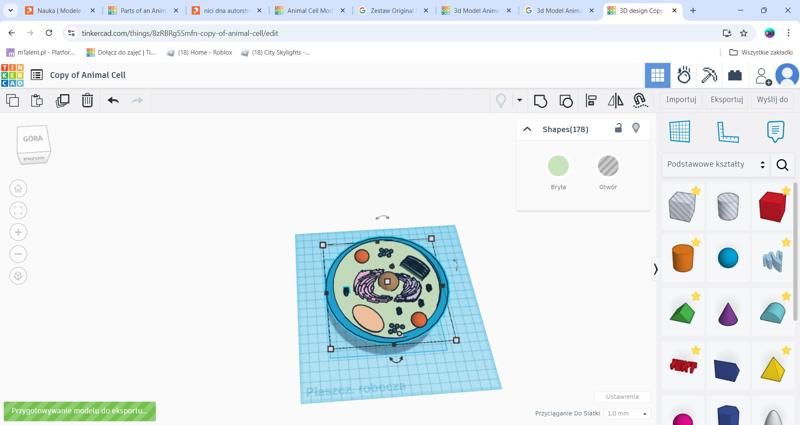
Task: Invite people with add-user icon
Action: pyautogui.click(x=763, y=76)
